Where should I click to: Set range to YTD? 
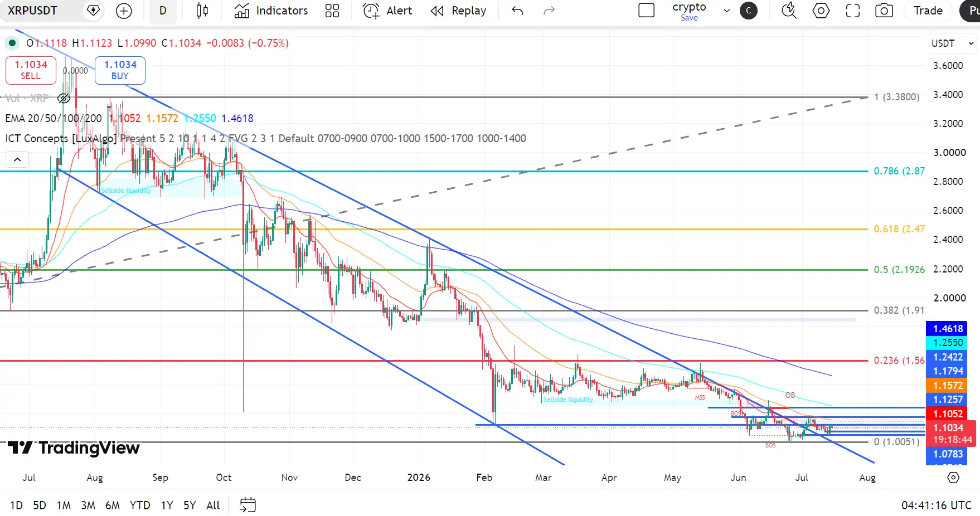tap(140, 505)
